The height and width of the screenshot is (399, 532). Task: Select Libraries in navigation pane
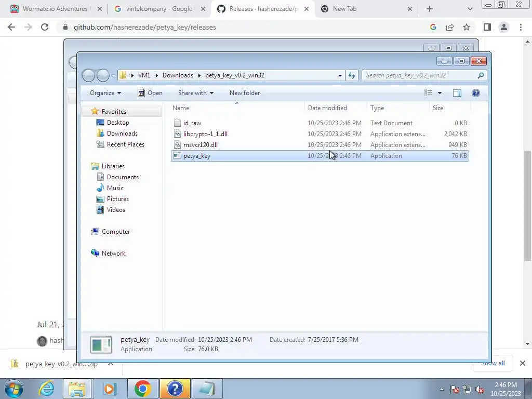113,166
